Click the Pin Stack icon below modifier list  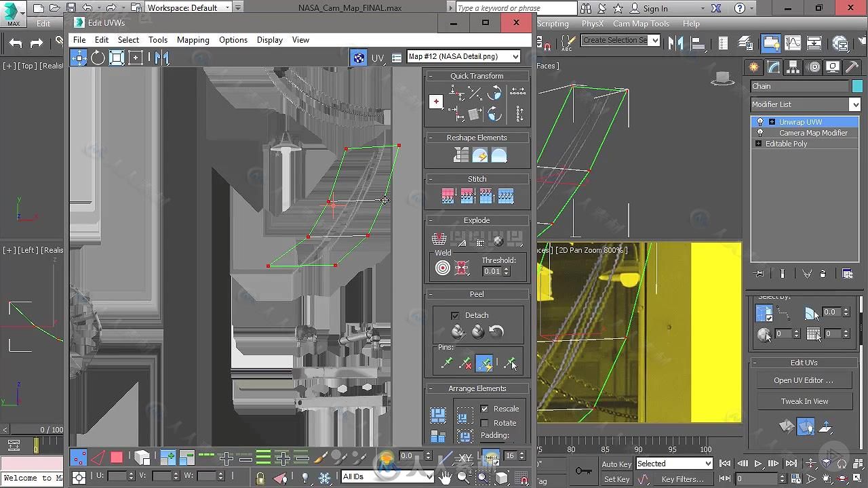(x=759, y=274)
